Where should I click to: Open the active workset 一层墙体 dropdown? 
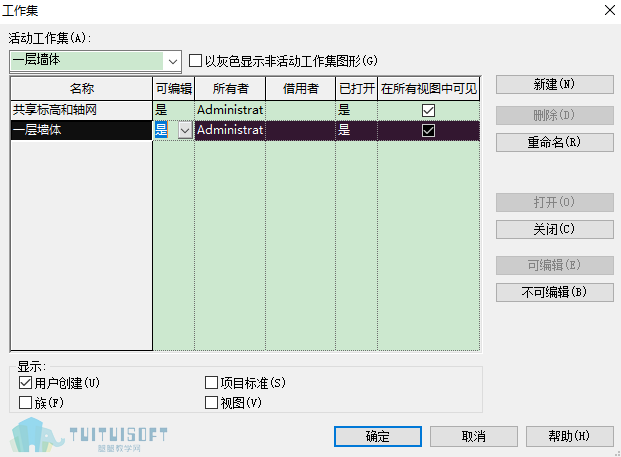click(95, 61)
